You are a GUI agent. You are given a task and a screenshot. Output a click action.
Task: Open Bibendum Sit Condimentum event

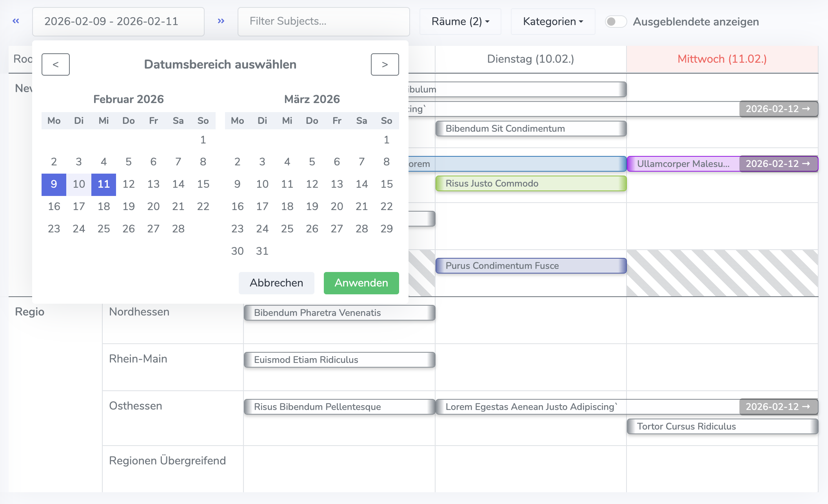coord(531,129)
